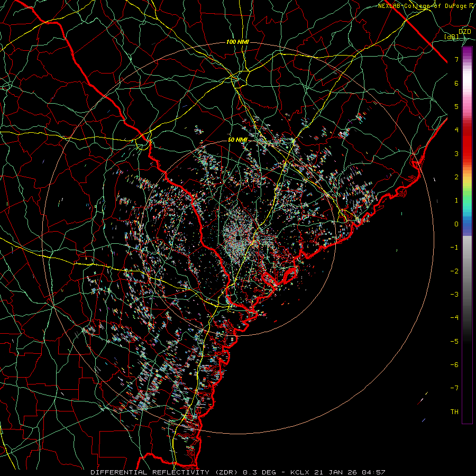Select the "-3" value on the dB scale
The image size is (476, 476).
coord(454,295)
